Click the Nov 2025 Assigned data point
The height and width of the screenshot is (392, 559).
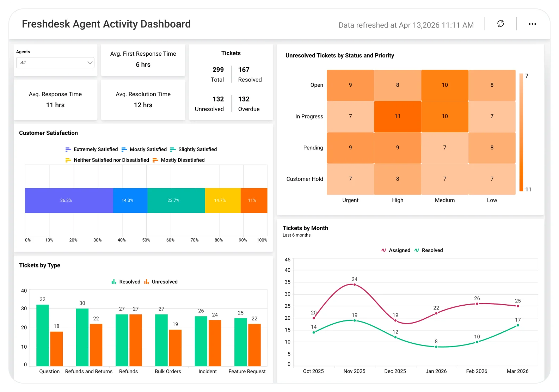[355, 284]
